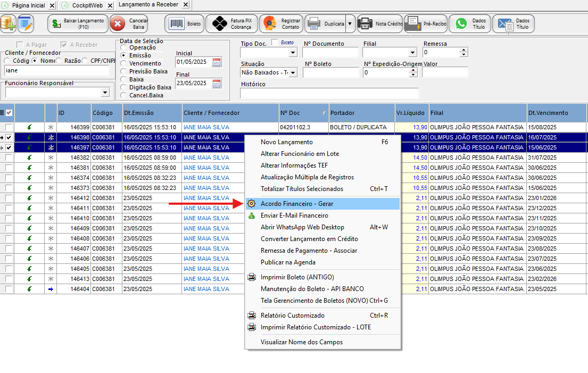Sort by Dt.Emissão column header
Viewport: 588px width, 373px height.
[152, 113]
